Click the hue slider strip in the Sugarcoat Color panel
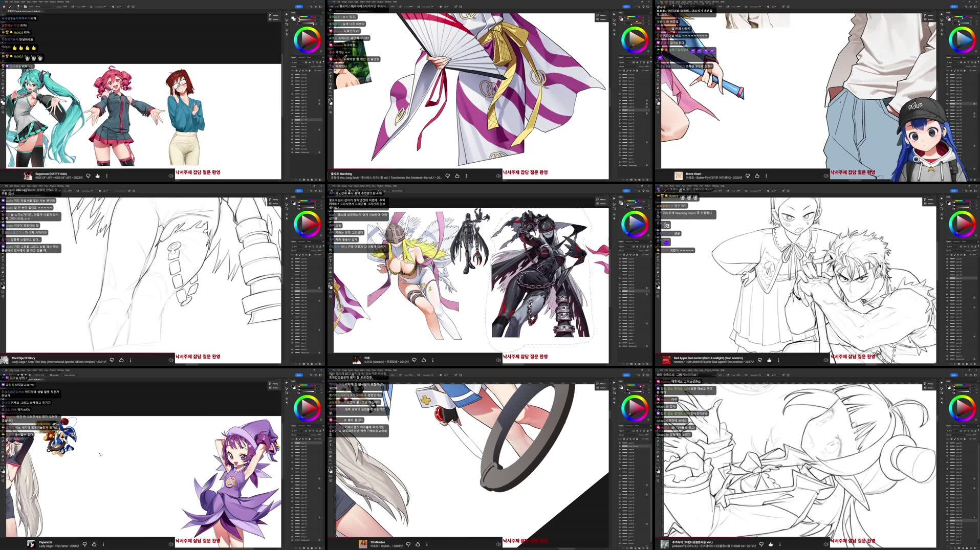This screenshot has width=980, height=550. (307, 17)
